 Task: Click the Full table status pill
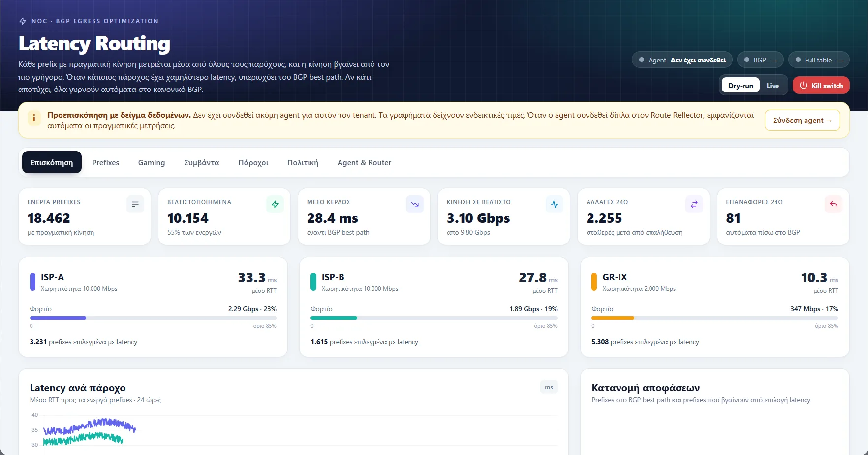tap(819, 60)
